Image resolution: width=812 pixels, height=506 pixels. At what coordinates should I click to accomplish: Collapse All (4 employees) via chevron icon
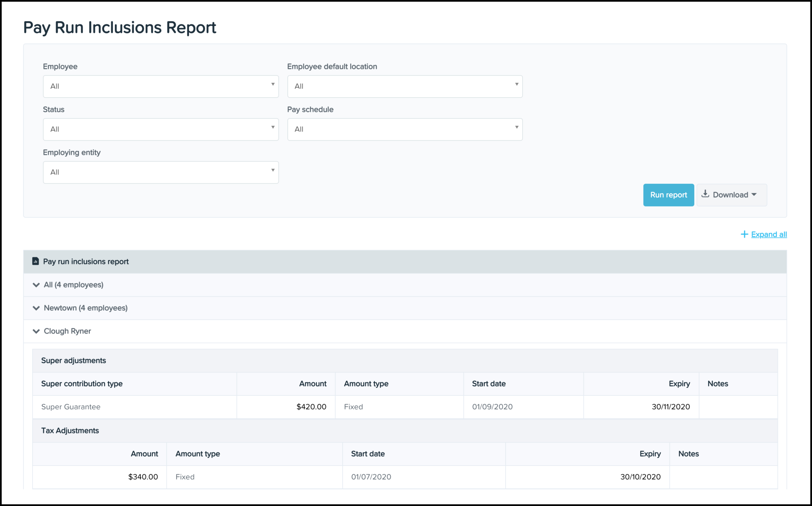click(x=36, y=285)
